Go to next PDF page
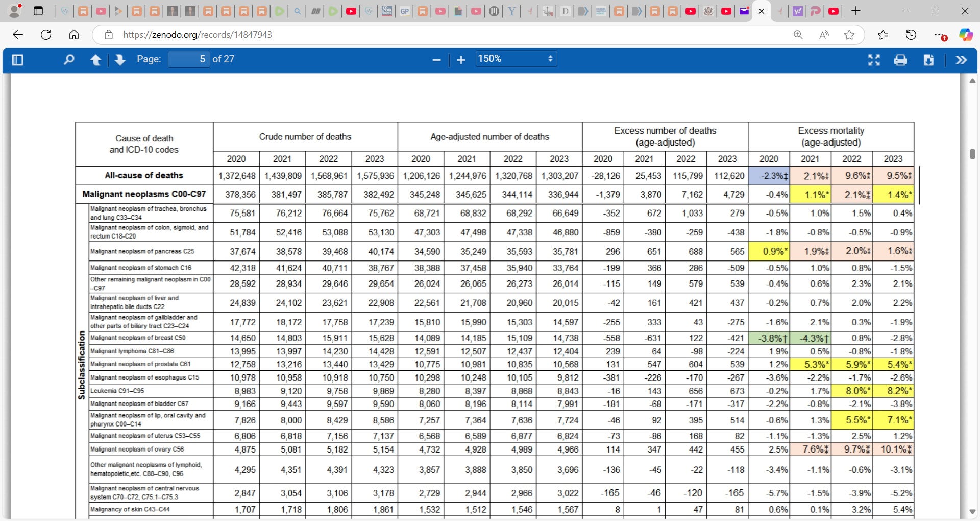Viewport: 980px width, 521px height. pos(120,60)
